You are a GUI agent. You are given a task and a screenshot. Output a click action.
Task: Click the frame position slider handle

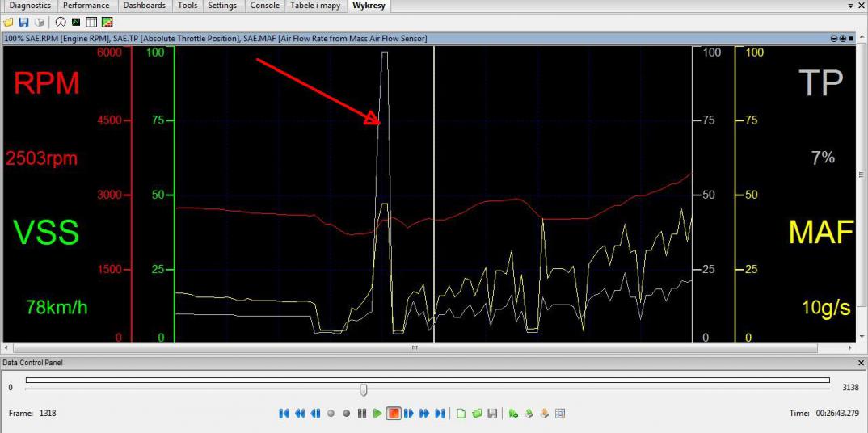click(364, 390)
